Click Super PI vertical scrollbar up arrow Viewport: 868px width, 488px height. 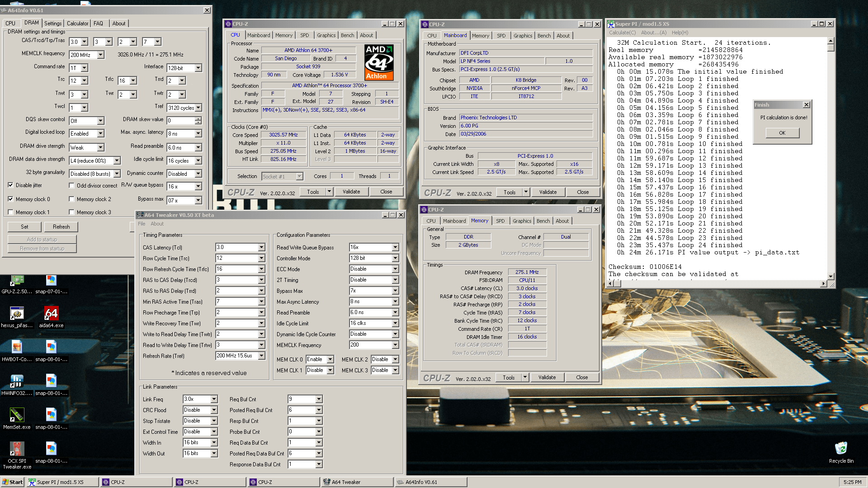click(x=831, y=41)
